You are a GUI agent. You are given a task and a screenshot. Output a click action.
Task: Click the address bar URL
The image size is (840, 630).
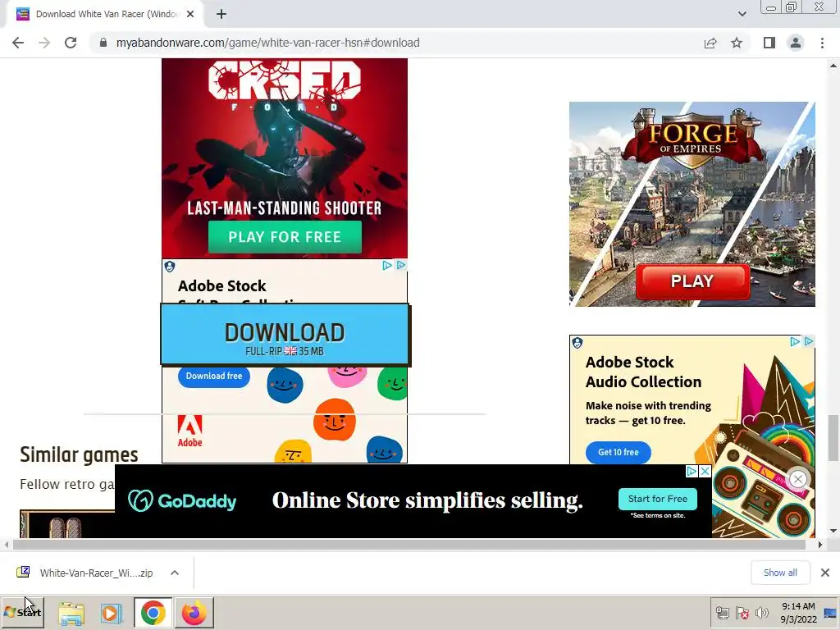click(x=267, y=43)
